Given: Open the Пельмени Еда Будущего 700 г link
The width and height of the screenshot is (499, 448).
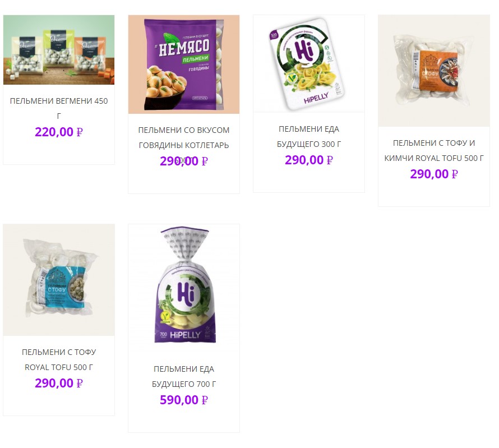Looking at the screenshot, I should (x=184, y=376).
